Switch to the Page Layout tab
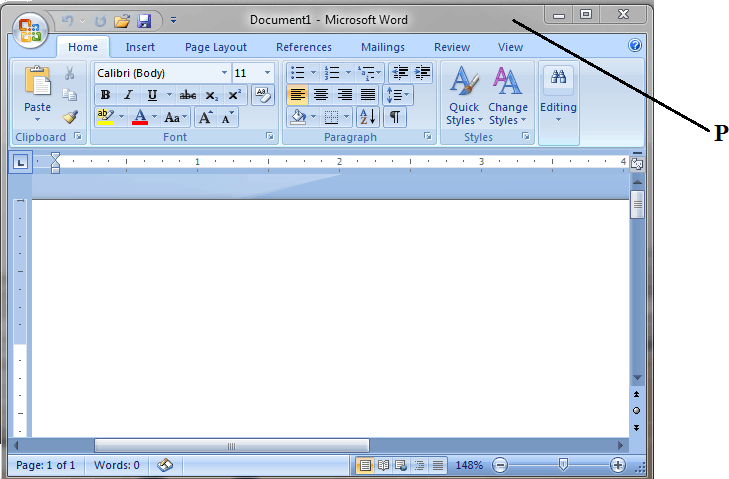 pos(216,47)
